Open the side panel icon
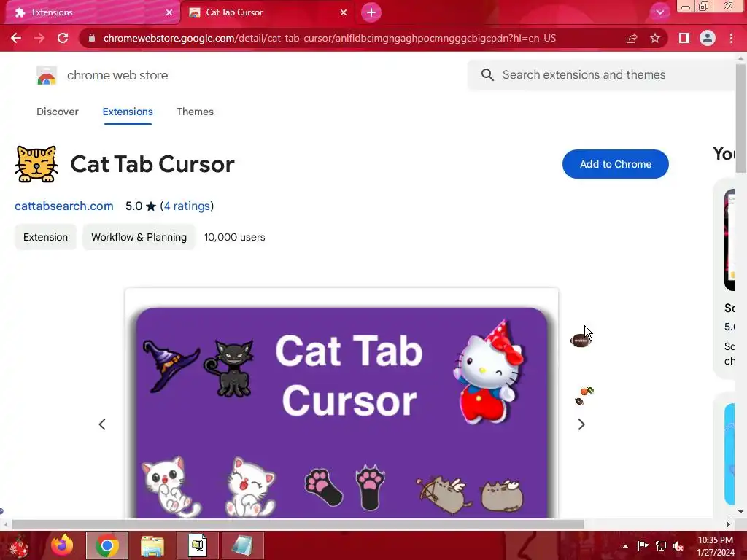Screen dimensions: 747x560 pos(684,38)
